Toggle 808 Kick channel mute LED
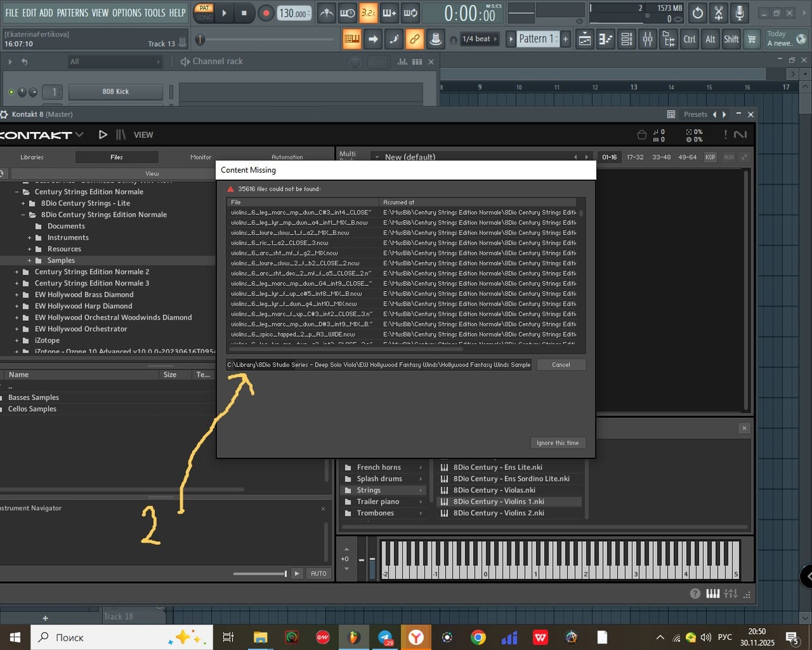 tap(11, 92)
